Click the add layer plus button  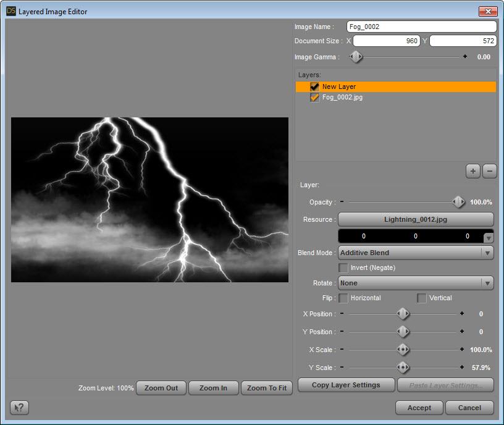click(x=473, y=171)
